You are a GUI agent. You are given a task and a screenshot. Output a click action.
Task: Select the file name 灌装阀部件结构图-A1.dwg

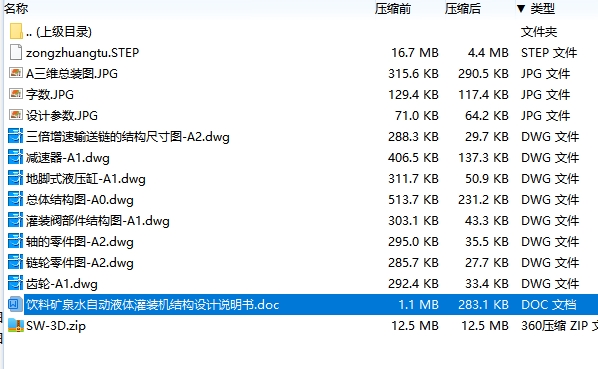click(98, 220)
